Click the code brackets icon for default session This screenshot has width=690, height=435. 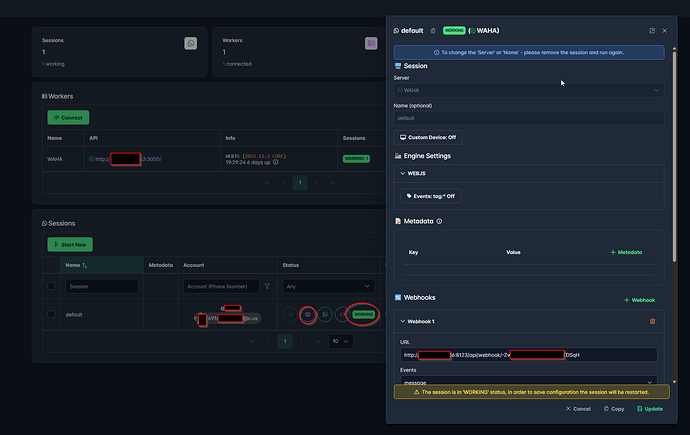[342, 314]
